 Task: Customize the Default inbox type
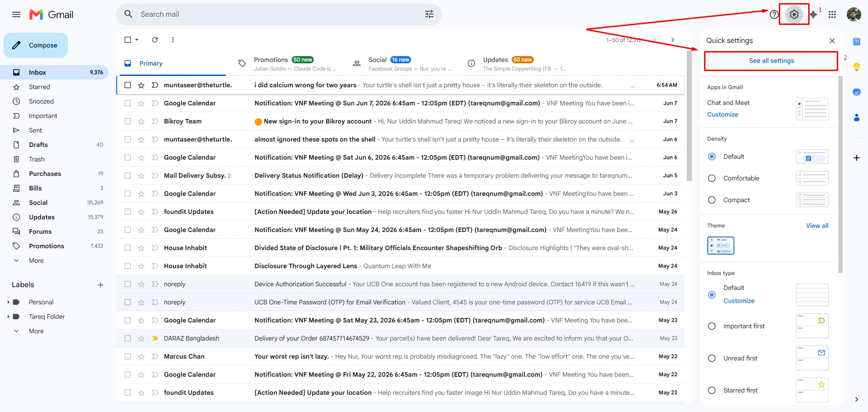(x=739, y=301)
